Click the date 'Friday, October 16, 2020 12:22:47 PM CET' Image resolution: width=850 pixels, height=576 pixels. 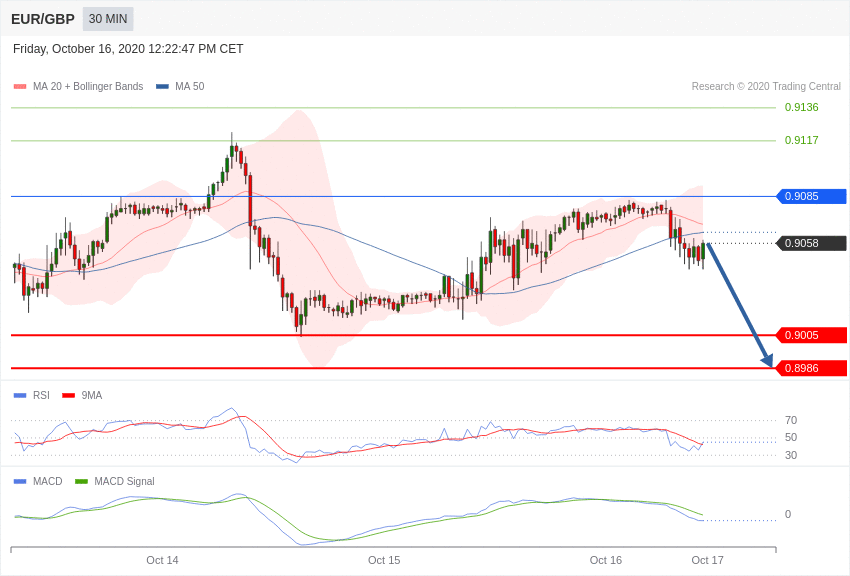(x=128, y=49)
